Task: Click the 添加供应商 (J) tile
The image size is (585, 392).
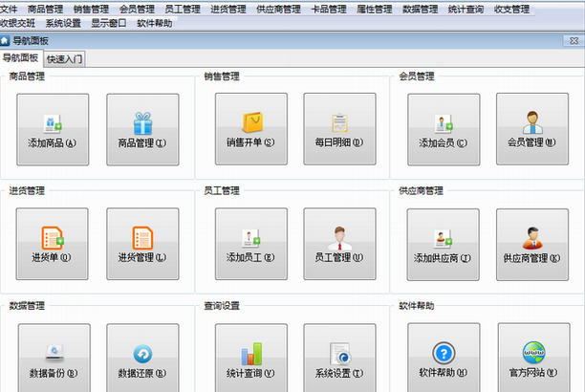Action: pos(444,245)
